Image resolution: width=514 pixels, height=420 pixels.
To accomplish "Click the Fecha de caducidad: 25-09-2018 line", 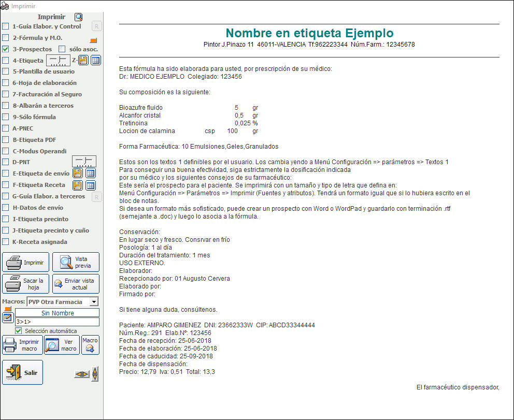I will 166,356.
